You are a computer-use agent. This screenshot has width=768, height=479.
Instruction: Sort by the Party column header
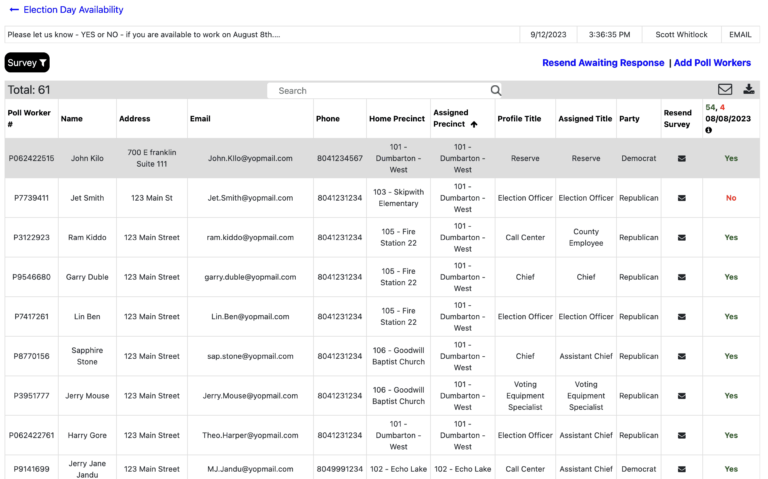[629, 119]
